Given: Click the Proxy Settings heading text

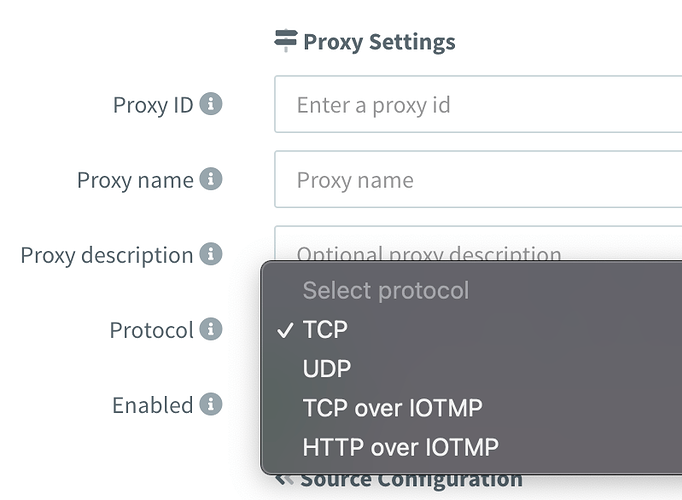Looking at the screenshot, I should tap(379, 42).
